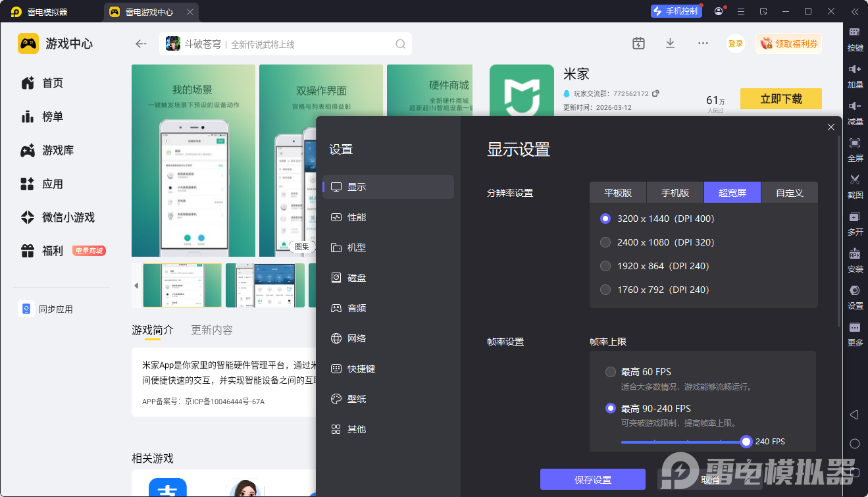Viewport: 868px width, 497px height.
Task: Click the APK install (安装) icon
Action: click(x=855, y=254)
